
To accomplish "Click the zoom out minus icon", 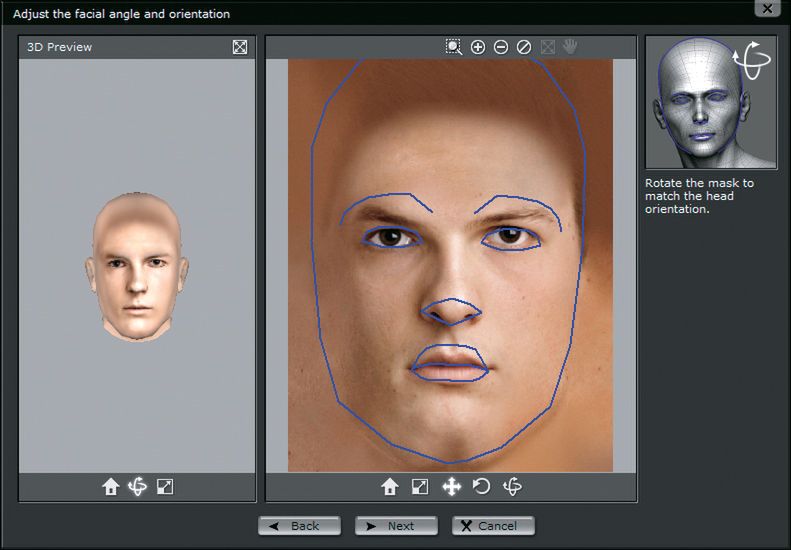I will click(x=501, y=47).
